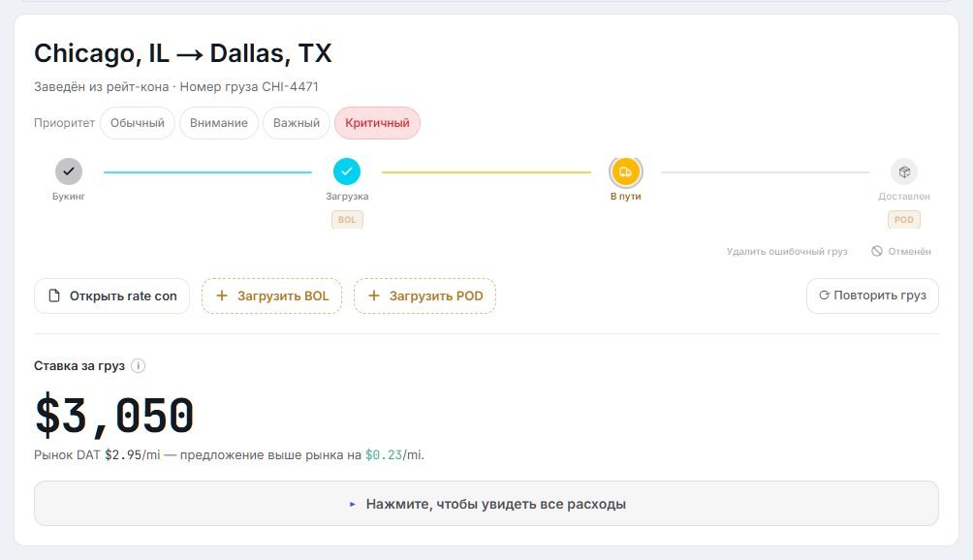Viewport: 973px width, 560px height.
Task: Click the info icon beside Ставка за груз
Action: 139,366
